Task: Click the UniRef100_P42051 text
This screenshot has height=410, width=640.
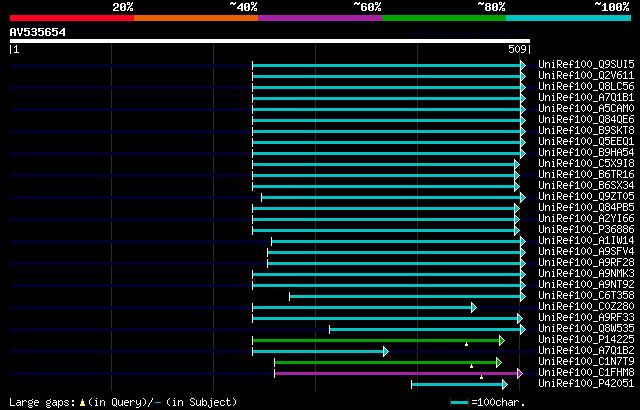Action: pos(586,384)
